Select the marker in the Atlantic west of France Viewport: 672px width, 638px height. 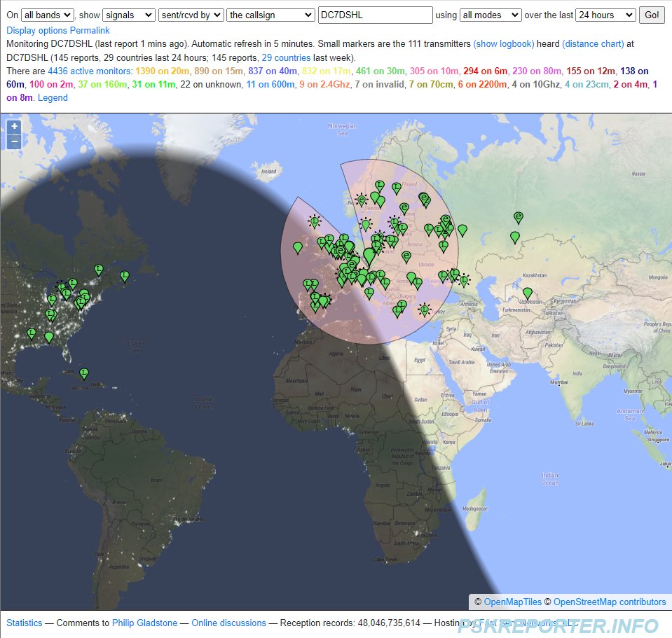(x=297, y=247)
